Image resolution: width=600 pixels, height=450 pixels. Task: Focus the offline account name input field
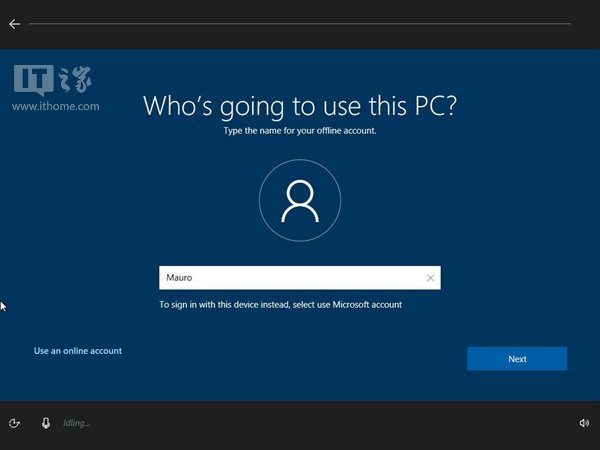click(290, 278)
